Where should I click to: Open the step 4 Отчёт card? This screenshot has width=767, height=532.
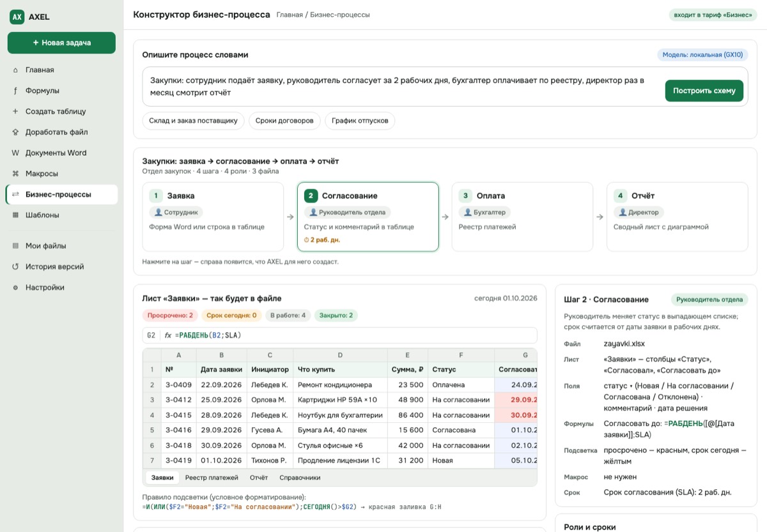pyautogui.click(x=677, y=217)
